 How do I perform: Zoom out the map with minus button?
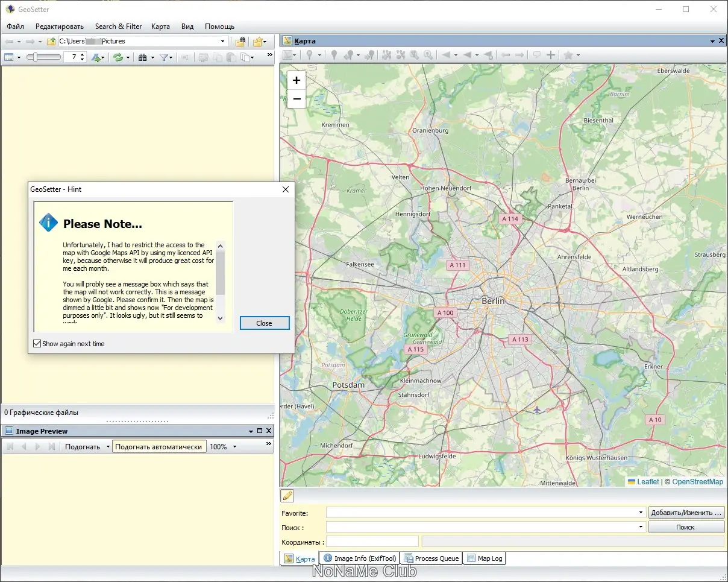click(x=297, y=98)
